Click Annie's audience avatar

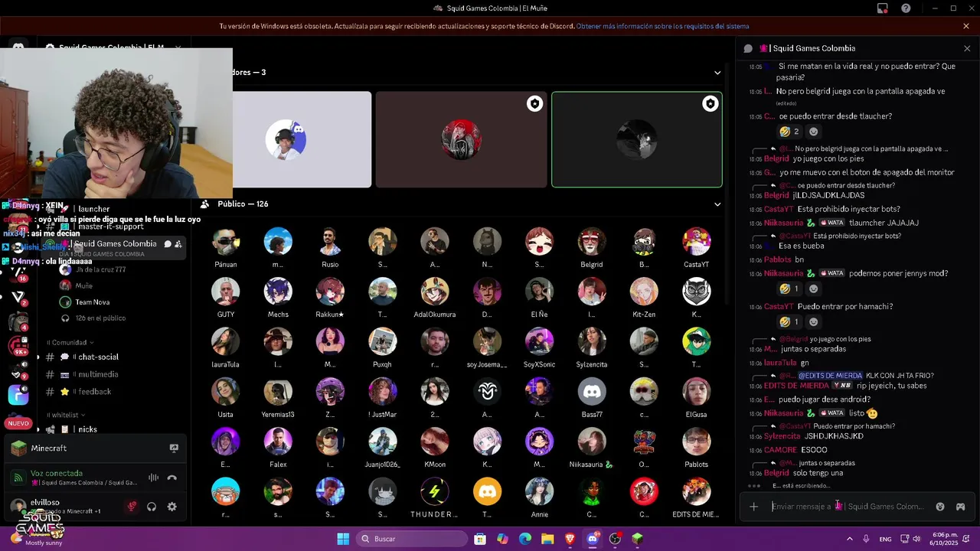point(539,491)
